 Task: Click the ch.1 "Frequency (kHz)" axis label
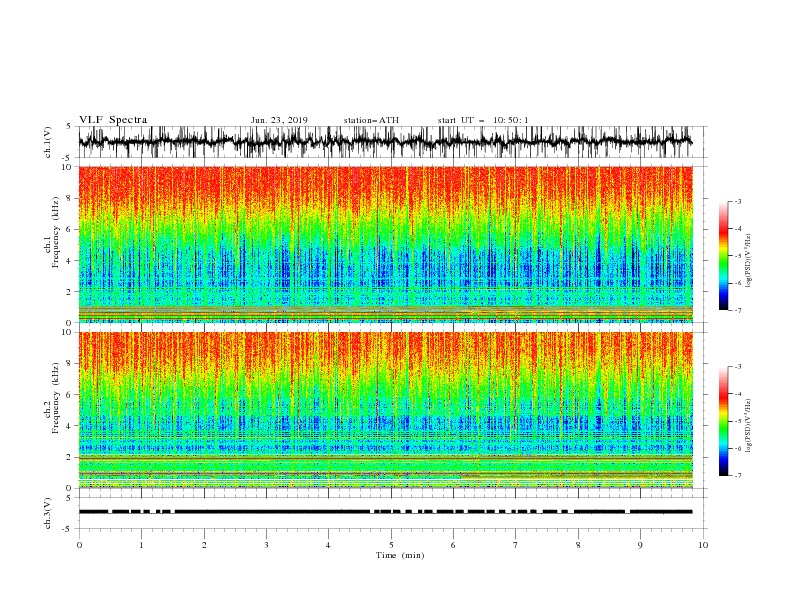coord(56,230)
